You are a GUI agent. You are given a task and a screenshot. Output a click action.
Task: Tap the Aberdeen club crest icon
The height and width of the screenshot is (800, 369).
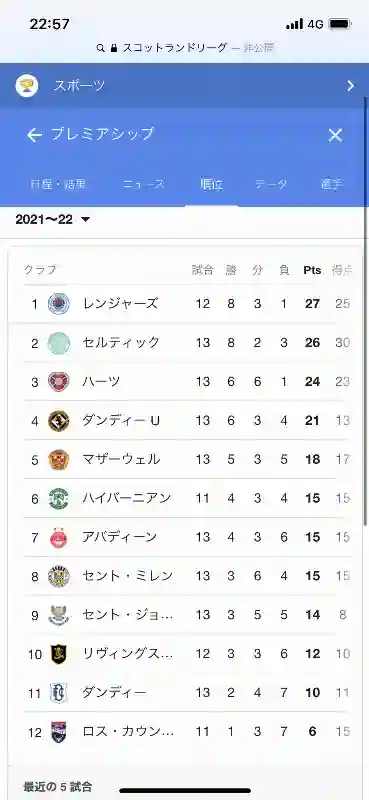click(58, 537)
